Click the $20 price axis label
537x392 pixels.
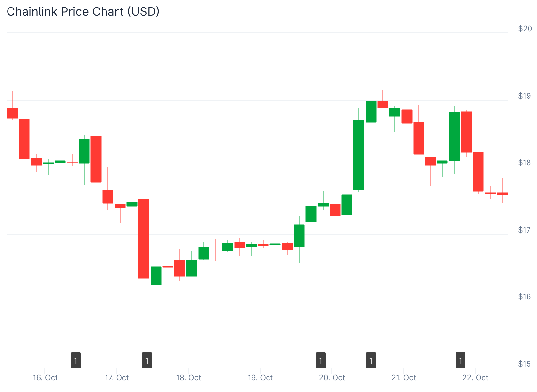pos(525,29)
